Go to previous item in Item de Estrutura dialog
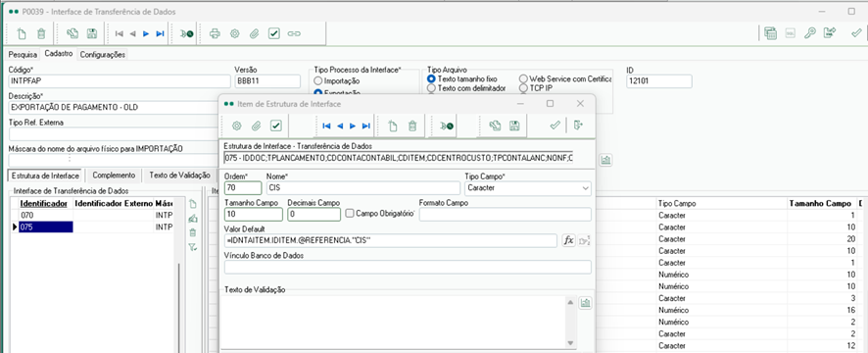 pos(340,126)
